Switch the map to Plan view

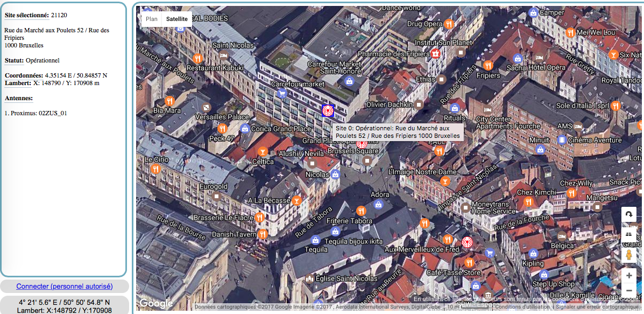[152, 19]
